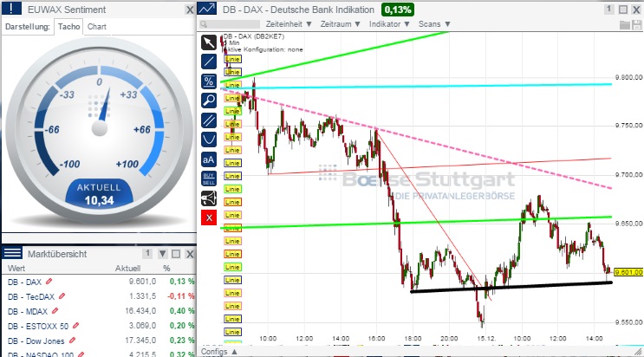Click the number 1 badge in Marktübersicht header
644x357 pixels.
coord(147,254)
